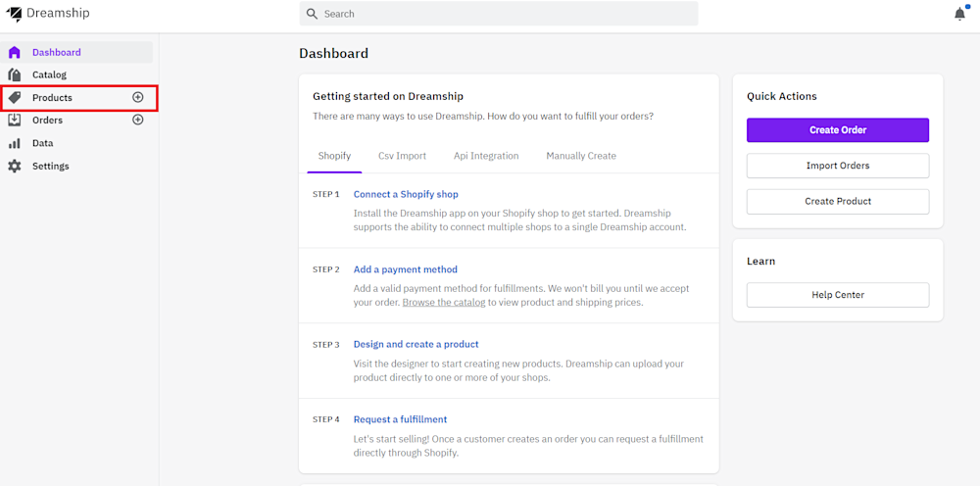Screen dimensions: 980x486
Task: Open the Products menu item
Action: coord(77,97)
